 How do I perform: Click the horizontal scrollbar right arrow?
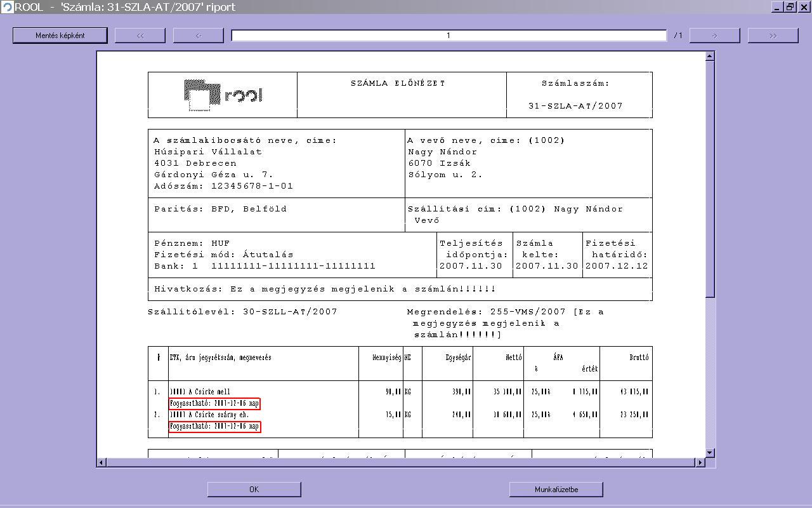pyautogui.click(x=700, y=462)
